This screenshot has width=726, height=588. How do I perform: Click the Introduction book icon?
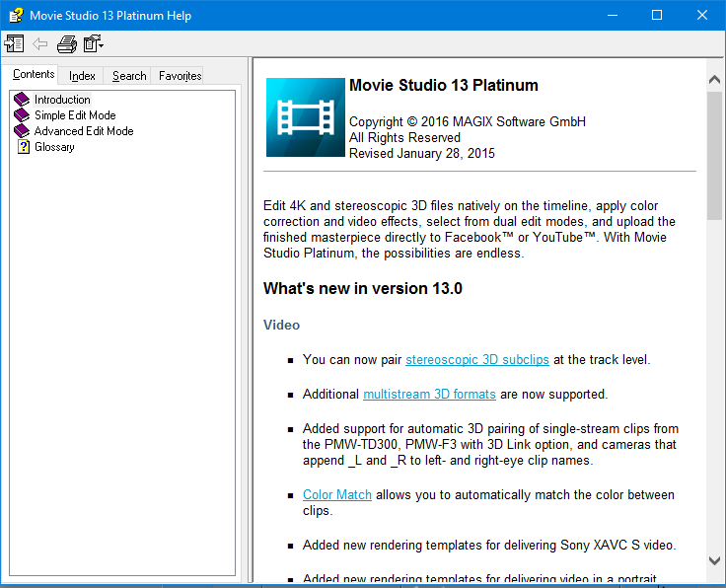22,100
